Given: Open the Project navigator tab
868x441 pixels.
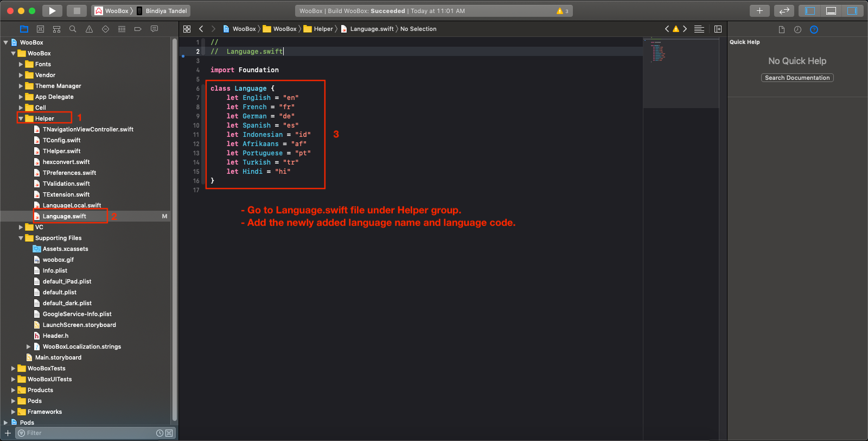Looking at the screenshot, I should (24, 29).
